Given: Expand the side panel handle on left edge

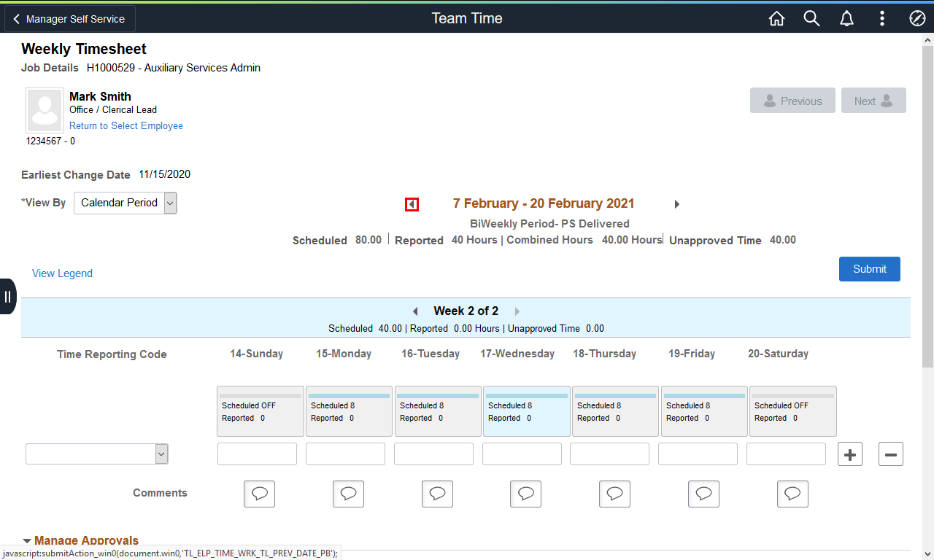Looking at the screenshot, I should [7, 296].
